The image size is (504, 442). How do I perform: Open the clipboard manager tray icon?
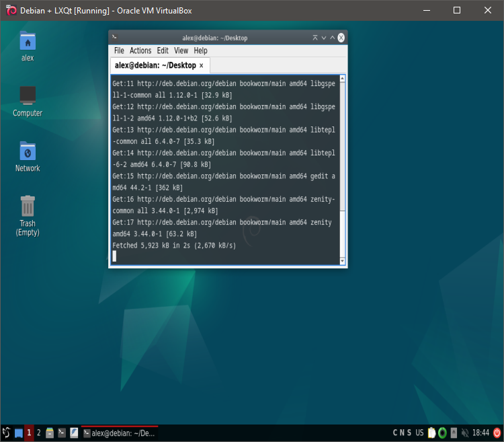(x=431, y=433)
